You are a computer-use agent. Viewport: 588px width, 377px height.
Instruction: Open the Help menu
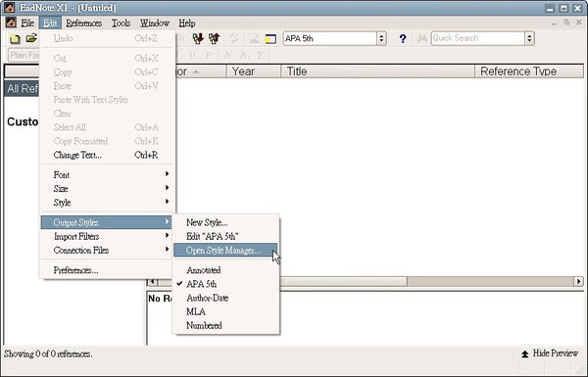pyautogui.click(x=187, y=24)
